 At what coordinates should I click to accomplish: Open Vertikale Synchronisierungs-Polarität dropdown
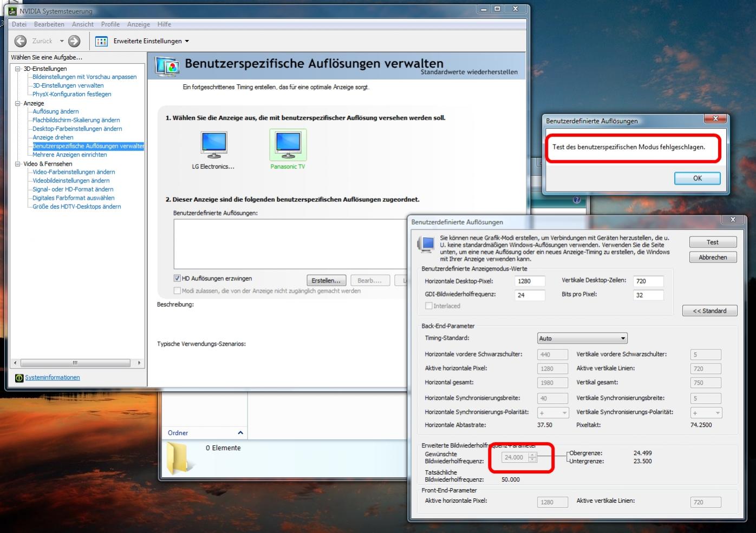tap(706, 412)
